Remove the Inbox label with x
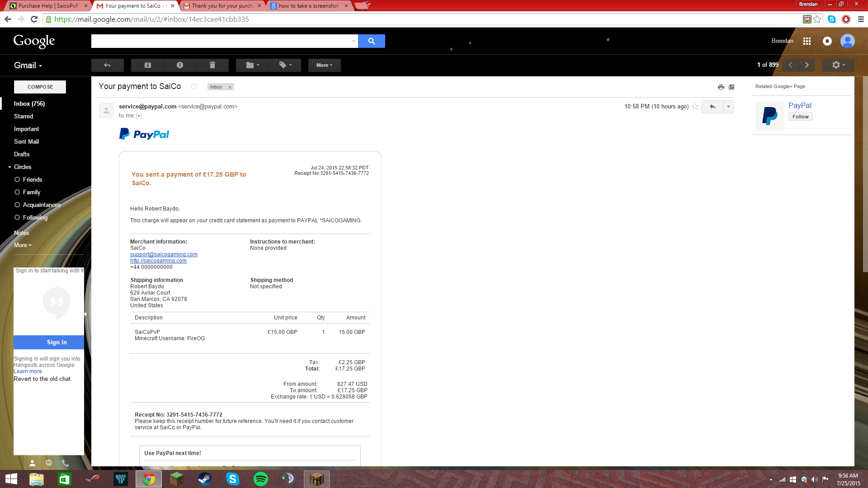This screenshot has height=488, width=868. [x=230, y=87]
